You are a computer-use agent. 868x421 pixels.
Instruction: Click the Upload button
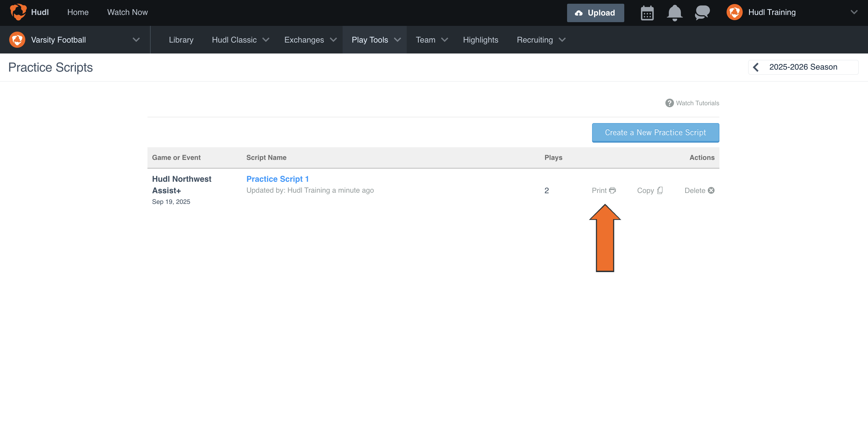pyautogui.click(x=595, y=13)
